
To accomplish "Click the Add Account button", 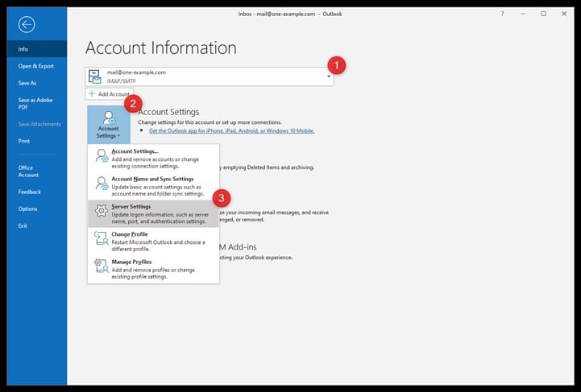I will click(109, 94).
